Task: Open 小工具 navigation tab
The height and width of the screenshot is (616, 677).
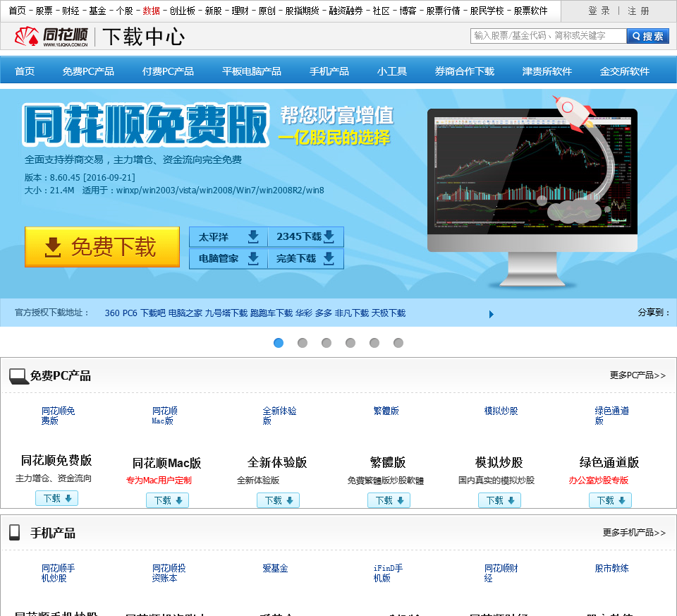Action: click(391, 71)
